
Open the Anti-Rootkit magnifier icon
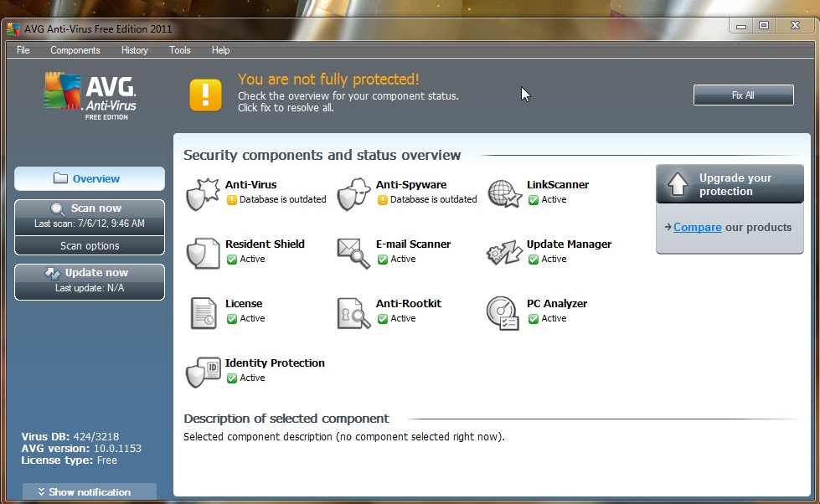353,313
